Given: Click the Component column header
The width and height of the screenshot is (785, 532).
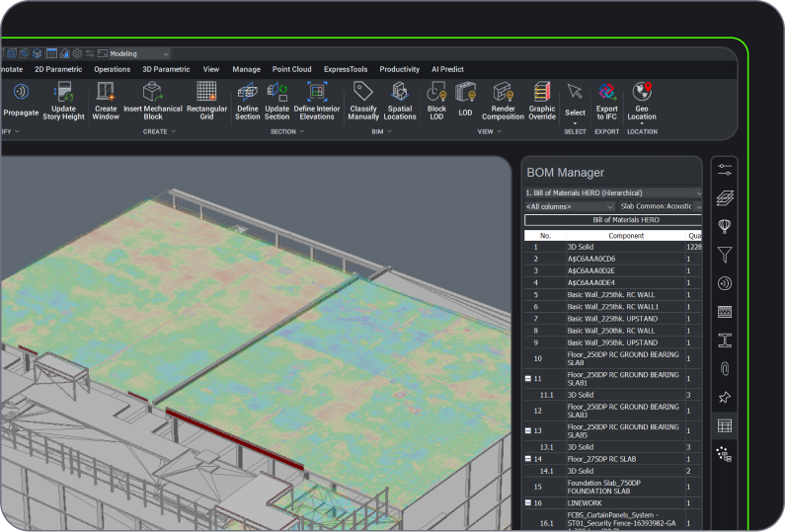Looking at the screenshot, I should [626, 236].
